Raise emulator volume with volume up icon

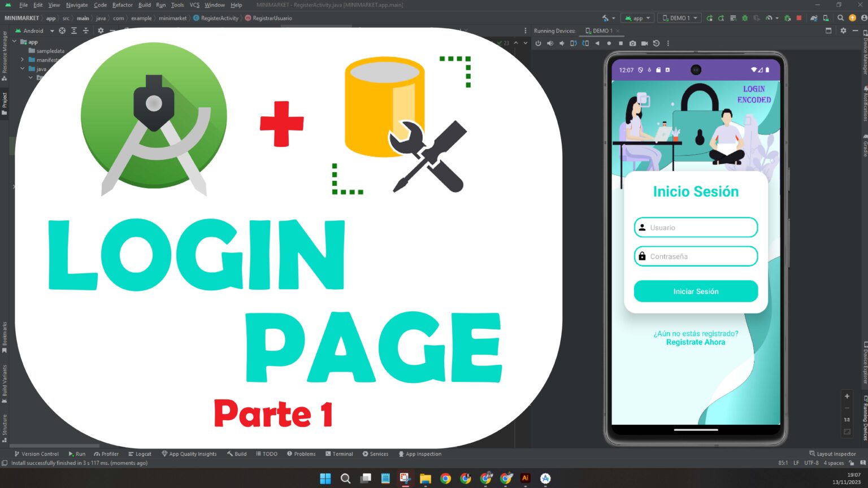[x=550, y=43]
